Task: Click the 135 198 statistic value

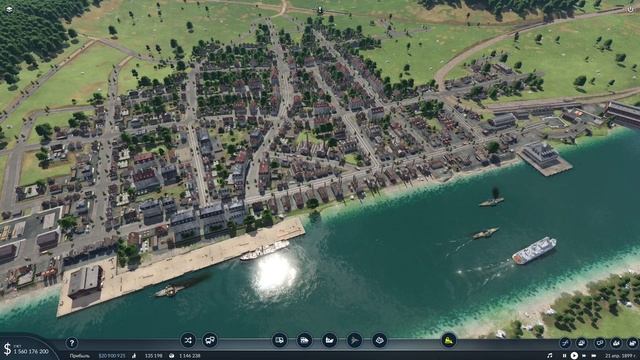Action: click(x=153, y=356)
